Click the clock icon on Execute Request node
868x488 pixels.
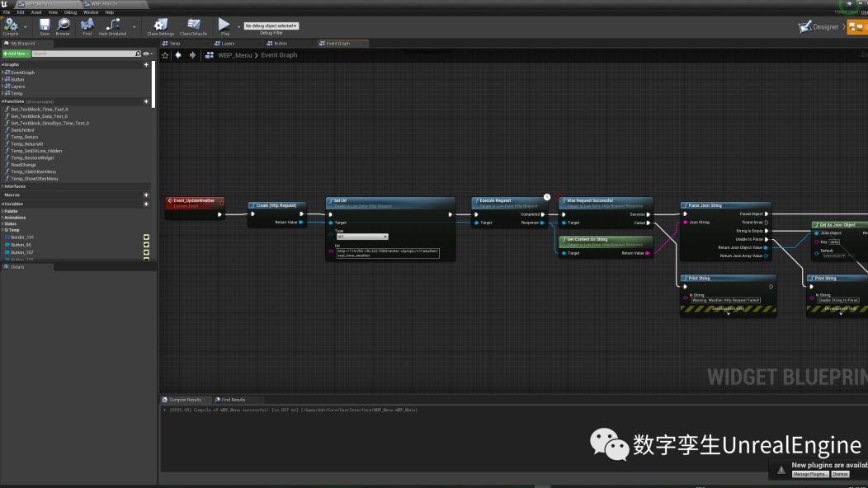coord(547,197)
